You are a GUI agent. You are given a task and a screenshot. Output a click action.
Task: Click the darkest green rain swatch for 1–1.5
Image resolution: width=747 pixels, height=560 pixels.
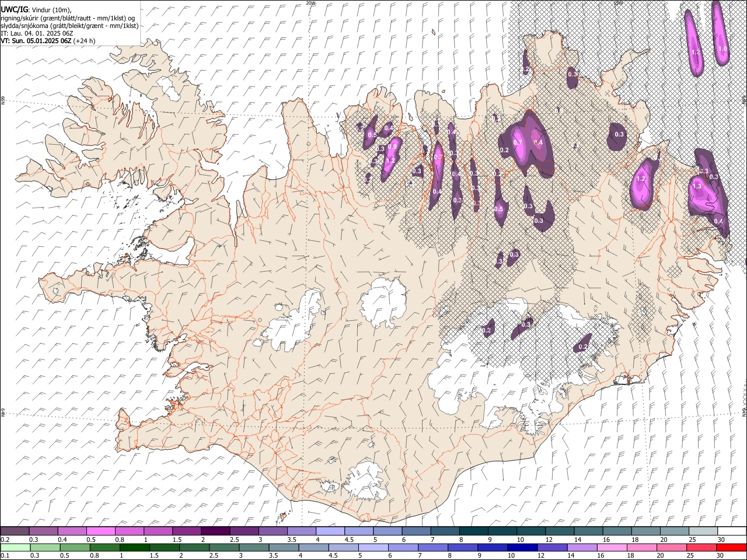click(x=134, y=547)
